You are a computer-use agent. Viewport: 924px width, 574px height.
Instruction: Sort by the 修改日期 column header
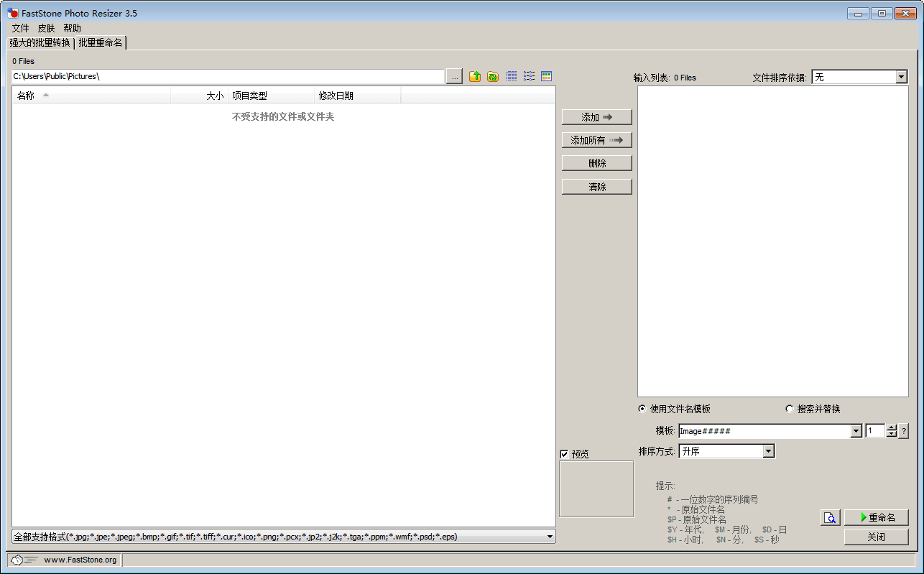click(357, 96)
